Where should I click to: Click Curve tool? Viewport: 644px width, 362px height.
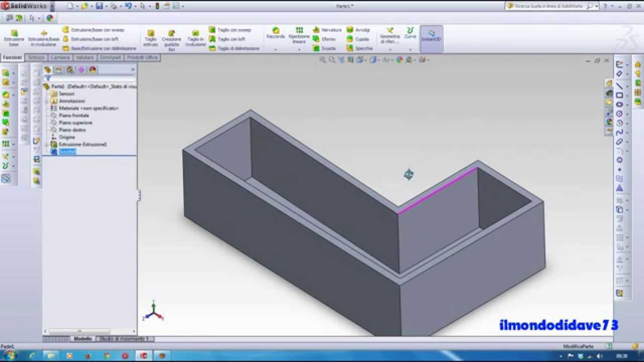tap(411, 33)
